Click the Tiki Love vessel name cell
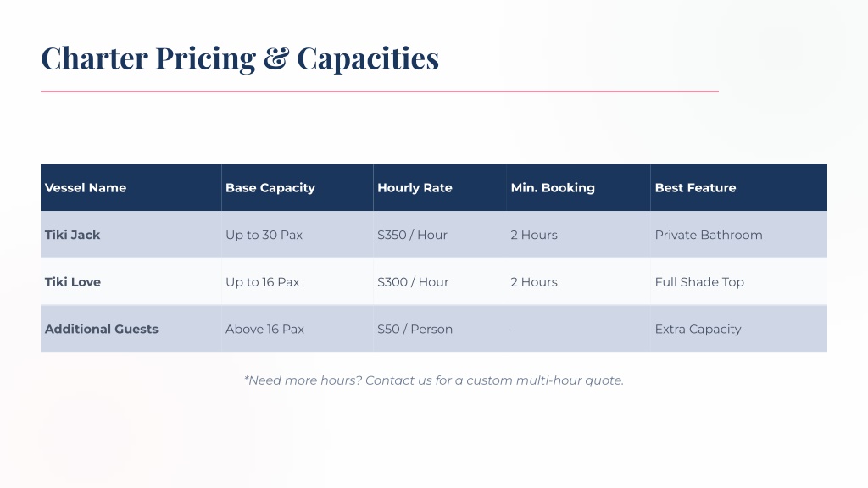868x488 pixels. tap(131, 281)
